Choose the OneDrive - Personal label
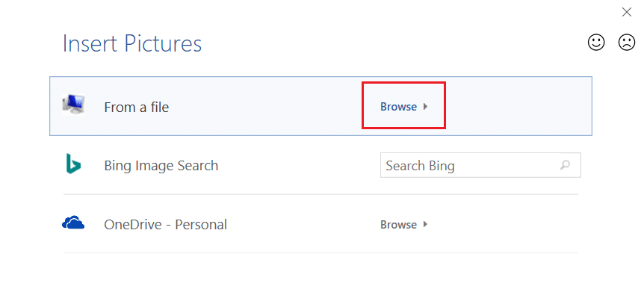Image resolution: width=644 pixels, height=301 pixels. coord(166,225)
